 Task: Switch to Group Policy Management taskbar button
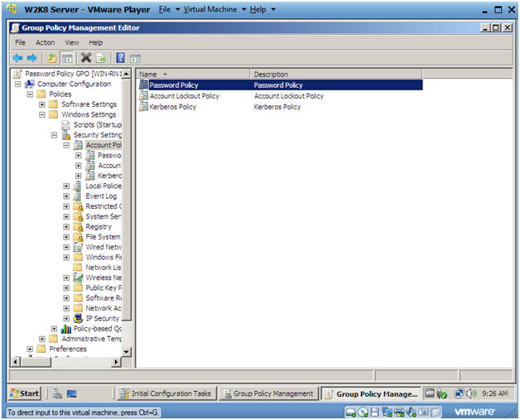[x=268, y=393]
